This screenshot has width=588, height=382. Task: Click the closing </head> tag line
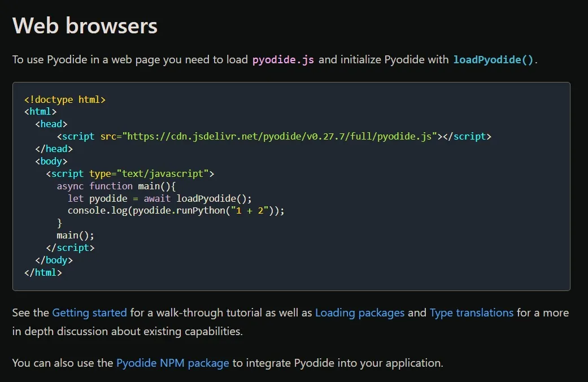[x=54, y=149]
